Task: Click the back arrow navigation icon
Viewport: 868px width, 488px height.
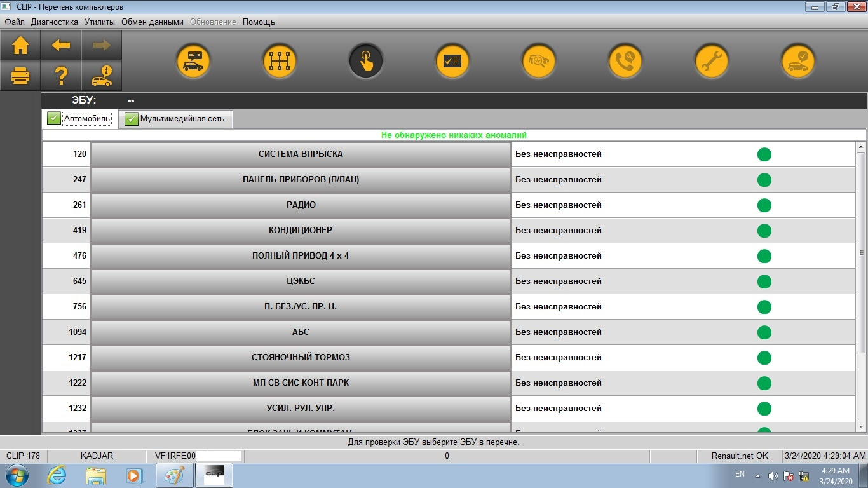Action: 61,45
